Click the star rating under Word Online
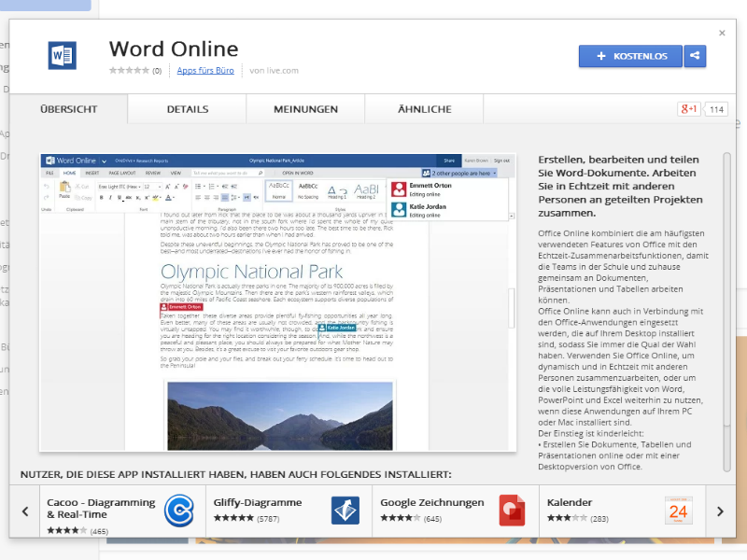This screenshot has width=747, height=560. [129, 71]
